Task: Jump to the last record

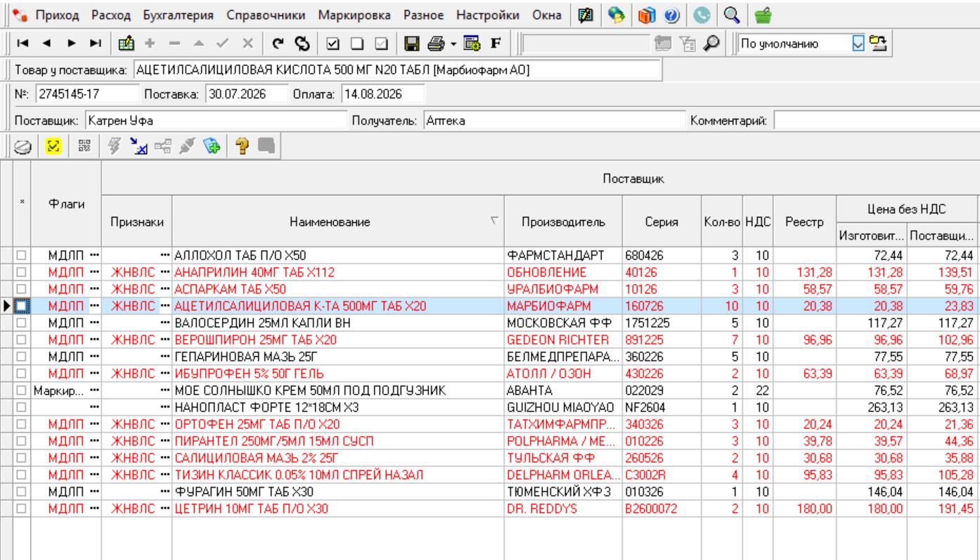Action: [96, 44]
